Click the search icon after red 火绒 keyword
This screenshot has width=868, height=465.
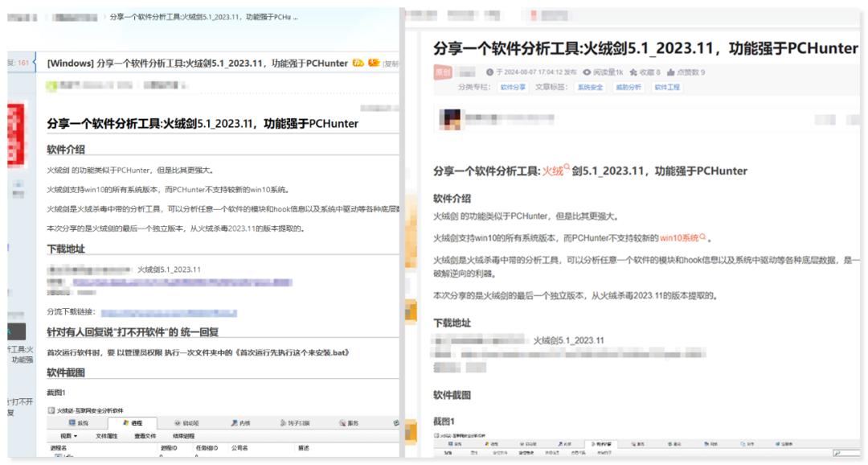tap(567, 167)
